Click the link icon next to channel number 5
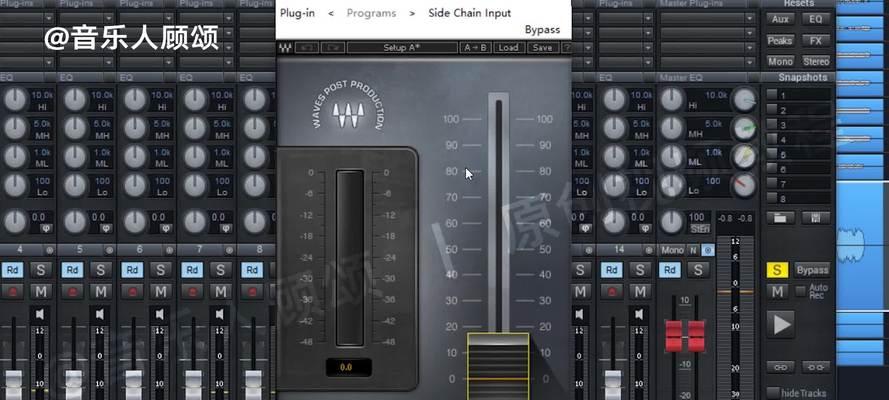889x400 pixels. [x=109, y=250]
